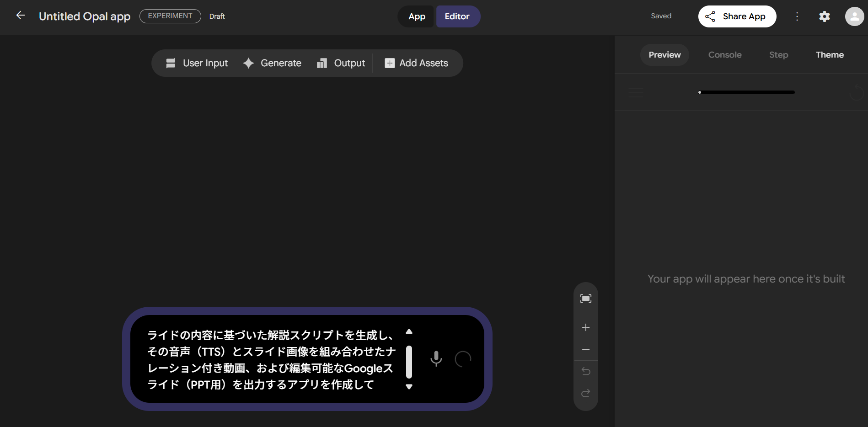Switch to the App view
Viewport: 868px width, 427px height.
coord(417,16)
